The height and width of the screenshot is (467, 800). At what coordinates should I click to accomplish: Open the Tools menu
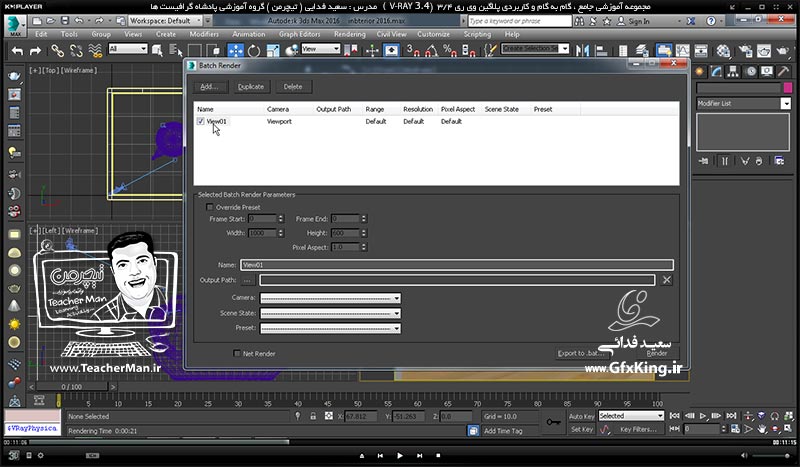69,34
